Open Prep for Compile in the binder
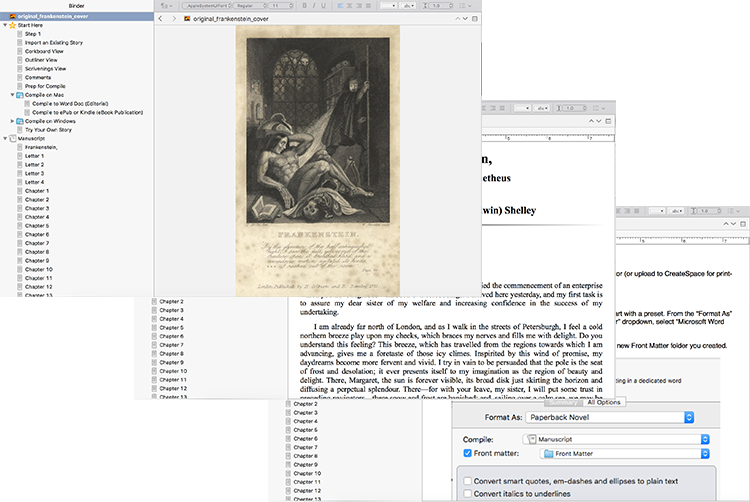This screenshot has width=750, height=502. point(45,86)
